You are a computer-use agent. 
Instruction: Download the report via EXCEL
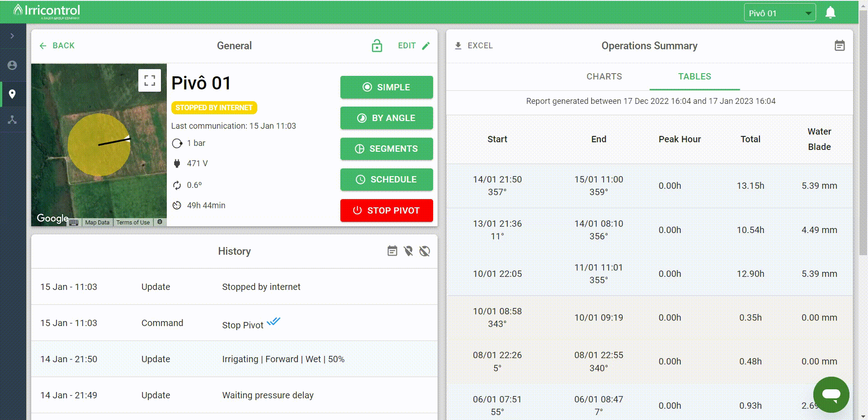click(473, 46)
